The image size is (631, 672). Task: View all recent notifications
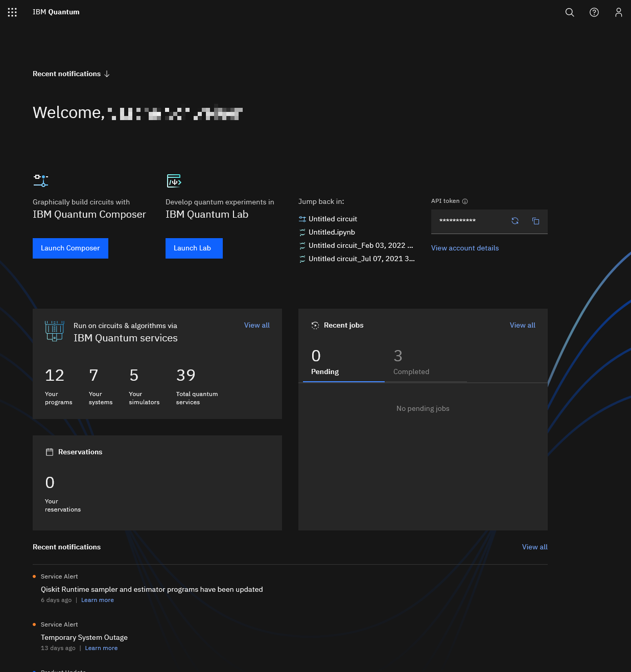pos(535,547)
